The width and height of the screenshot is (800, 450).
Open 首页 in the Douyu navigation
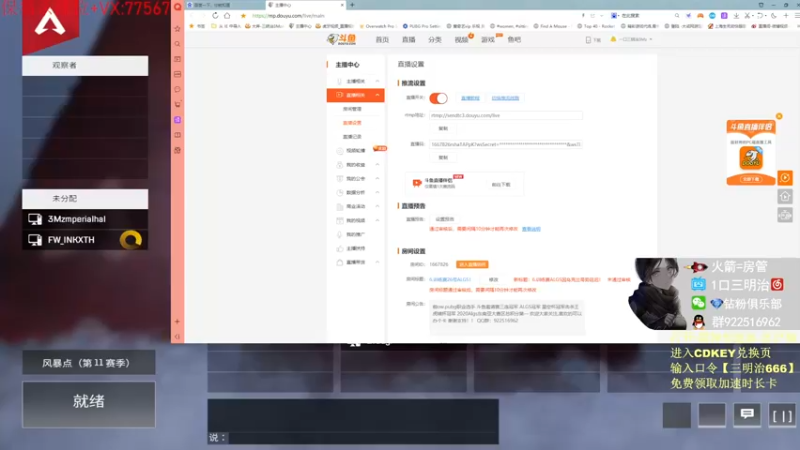pyautogui.click(x=382, y=40)
